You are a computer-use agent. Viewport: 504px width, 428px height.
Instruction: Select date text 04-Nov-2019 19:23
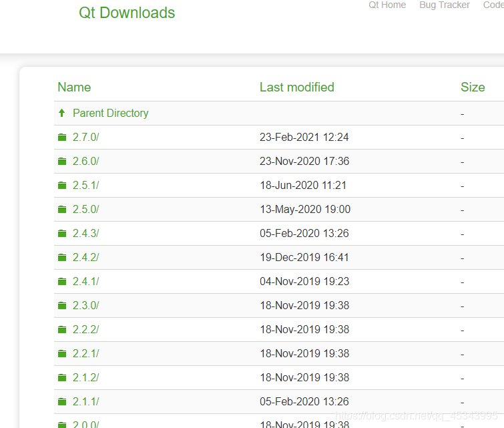(304, 281)
